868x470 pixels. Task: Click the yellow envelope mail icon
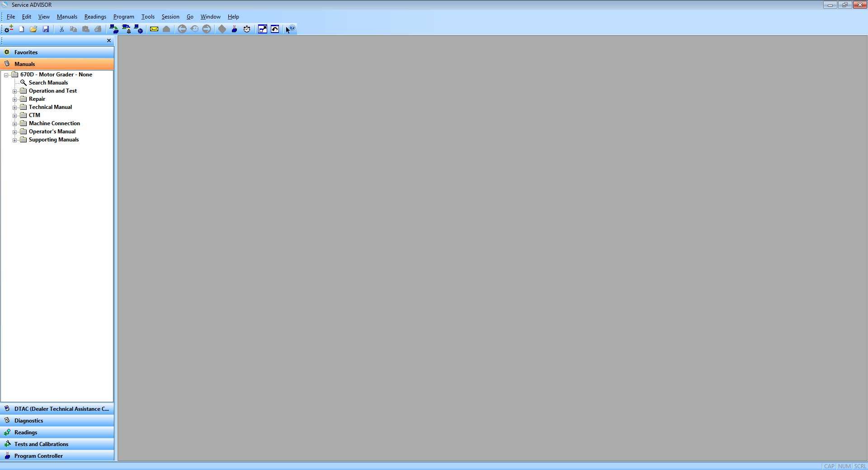coord(154,29)
